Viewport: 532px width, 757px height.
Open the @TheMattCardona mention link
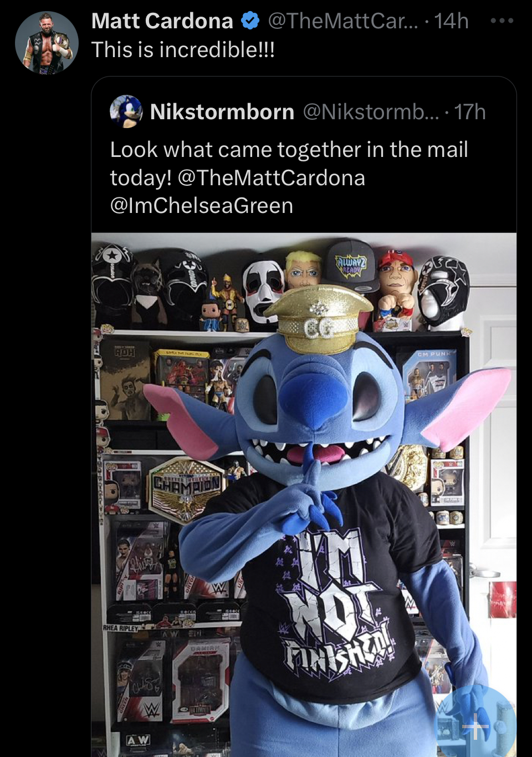271,178
